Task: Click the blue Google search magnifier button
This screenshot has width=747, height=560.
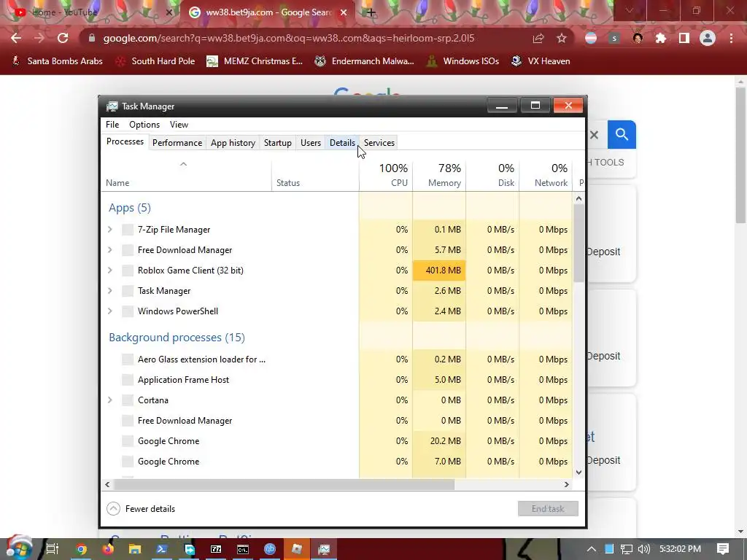Action: (622, 134)
